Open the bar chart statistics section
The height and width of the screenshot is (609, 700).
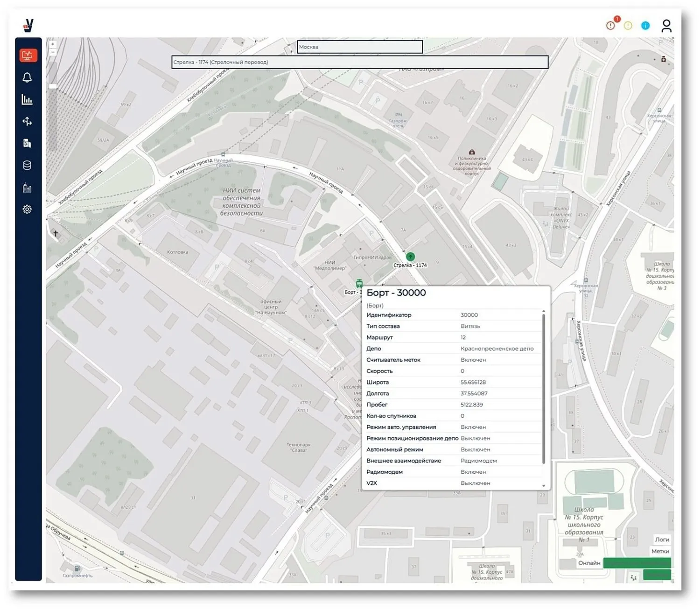coord(27,99)
